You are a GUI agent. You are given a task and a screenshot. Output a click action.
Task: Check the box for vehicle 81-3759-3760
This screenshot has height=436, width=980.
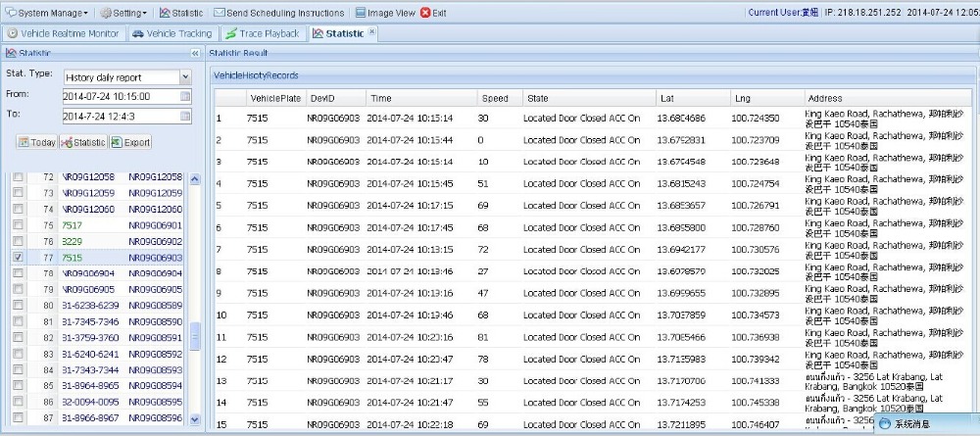18,337
